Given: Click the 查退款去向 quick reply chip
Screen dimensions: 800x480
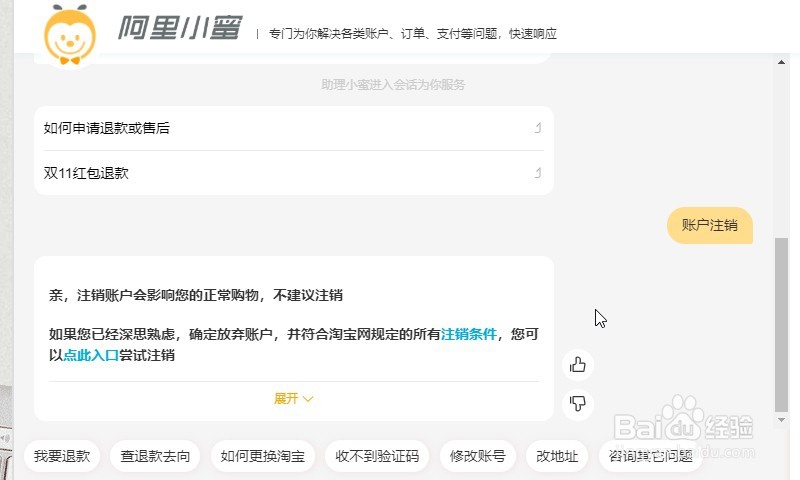Looking at the screenshot, I should [x=155, y=456].
